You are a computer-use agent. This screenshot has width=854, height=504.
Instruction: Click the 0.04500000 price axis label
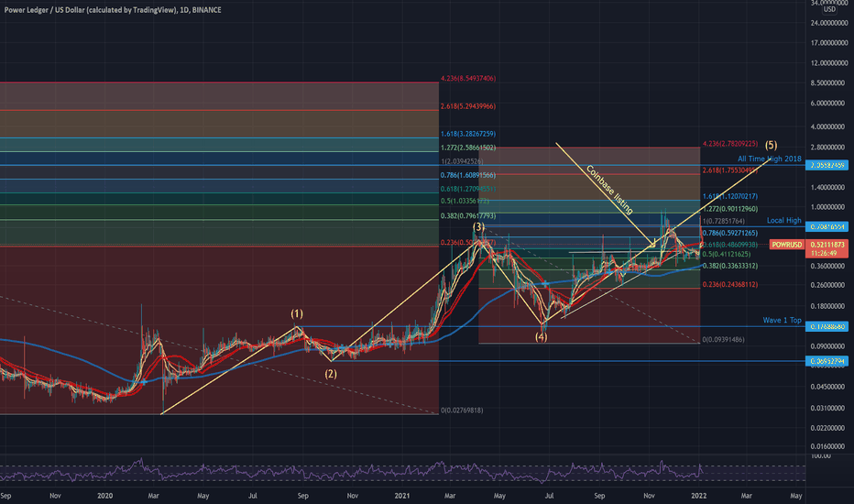[x=829, y=387]
